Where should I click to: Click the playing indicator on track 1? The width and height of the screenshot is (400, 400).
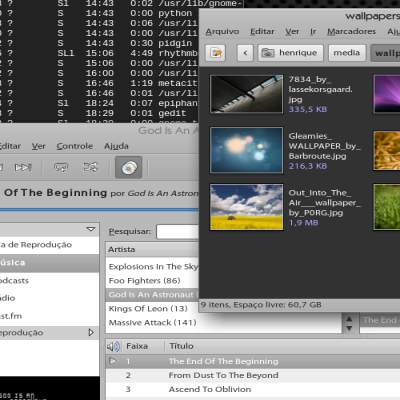click(113, 361)
